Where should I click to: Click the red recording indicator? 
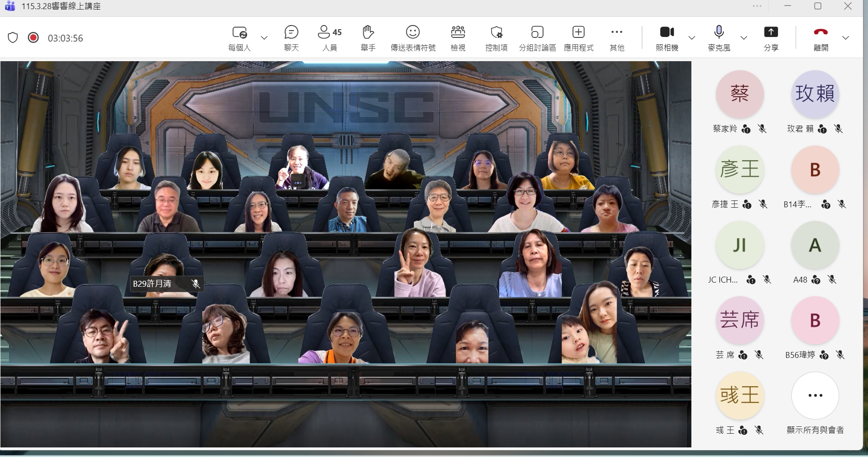(x=33, y=37)
